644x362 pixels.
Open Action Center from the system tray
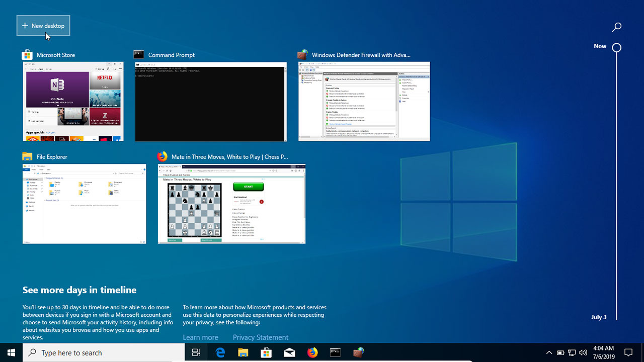tap(629, 352)
